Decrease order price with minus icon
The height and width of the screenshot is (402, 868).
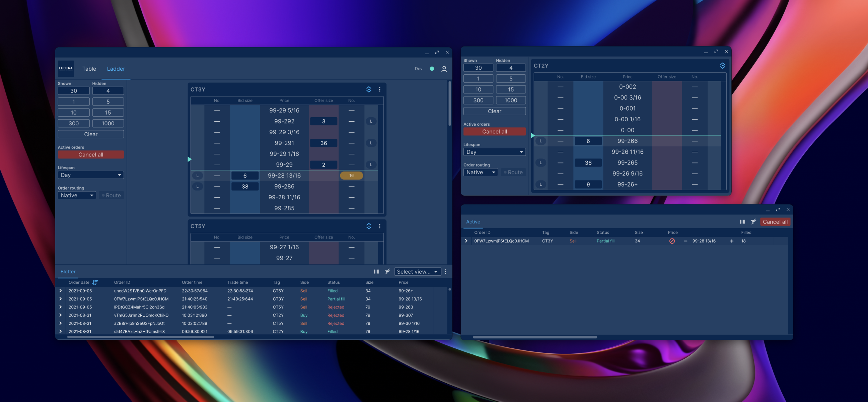pos(685,241)
